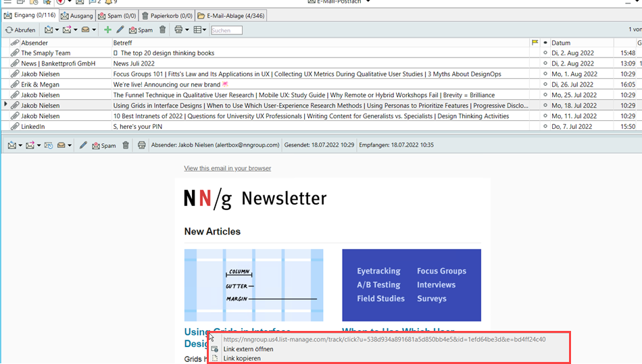The width and height of the screenshot is (642, 364).
Task: Click the Suchen search field
Action: click(226, 30)
